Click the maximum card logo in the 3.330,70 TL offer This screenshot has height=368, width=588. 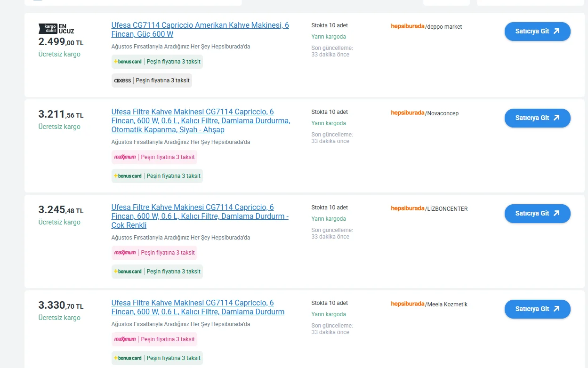(125, 339)
